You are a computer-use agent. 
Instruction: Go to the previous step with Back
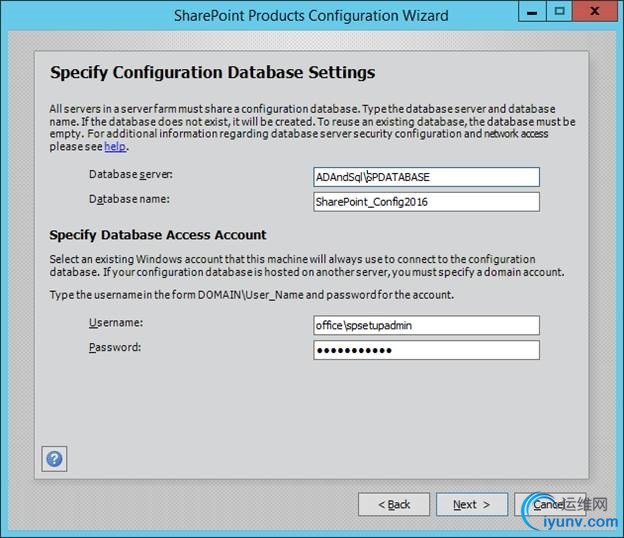click(394, 505)
